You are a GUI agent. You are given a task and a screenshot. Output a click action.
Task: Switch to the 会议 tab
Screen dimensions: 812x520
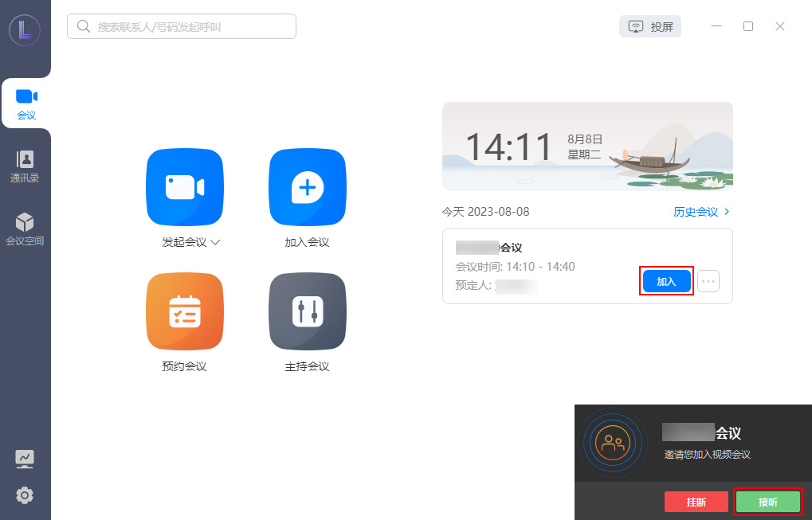[26, 102]
